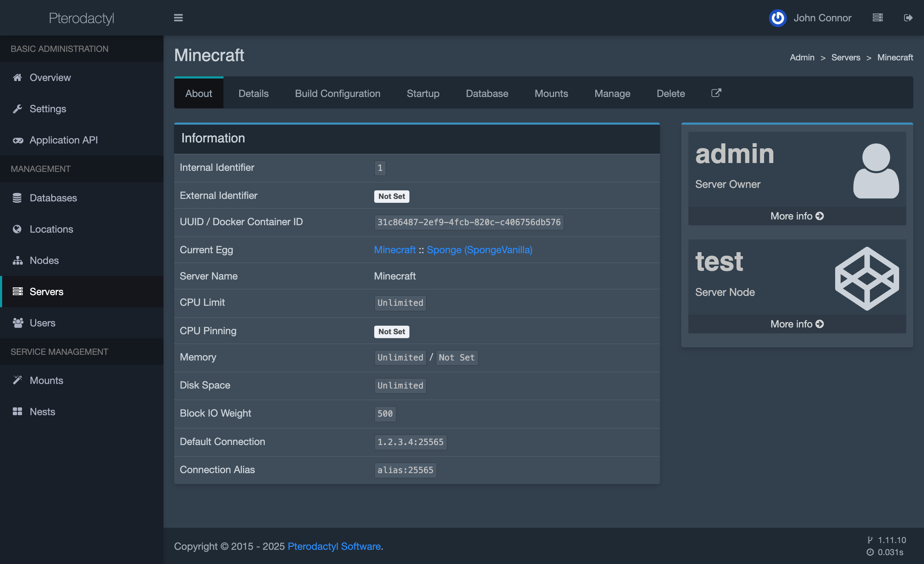The height and width of the screenshot is (564, 924).
Task: Click the Application API gamepad icon
Action: [18, 140]
